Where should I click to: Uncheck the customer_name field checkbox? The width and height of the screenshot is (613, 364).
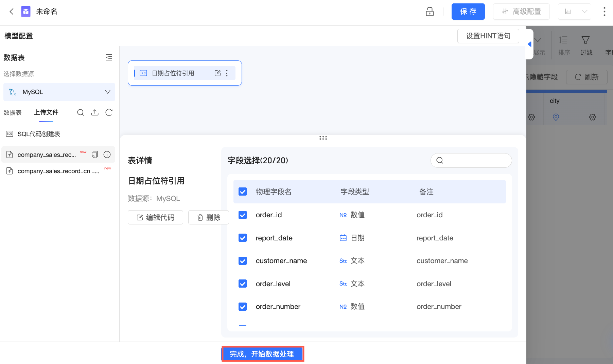243,261
